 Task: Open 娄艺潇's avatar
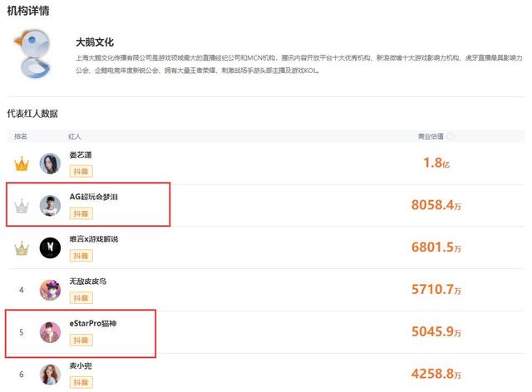[x=51, y=164]
